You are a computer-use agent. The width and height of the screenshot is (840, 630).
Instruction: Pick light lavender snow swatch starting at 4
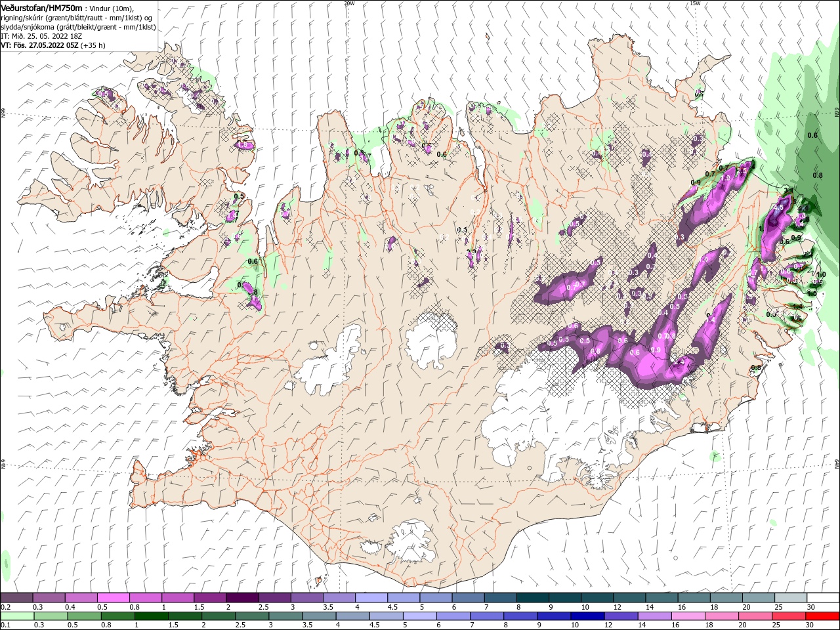[370, 598]
